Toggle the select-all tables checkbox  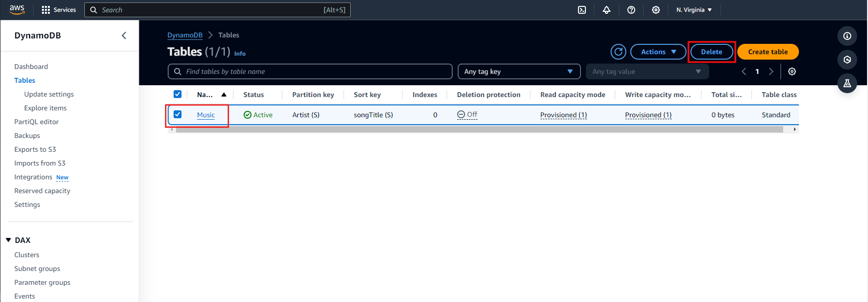click(178, 94)
